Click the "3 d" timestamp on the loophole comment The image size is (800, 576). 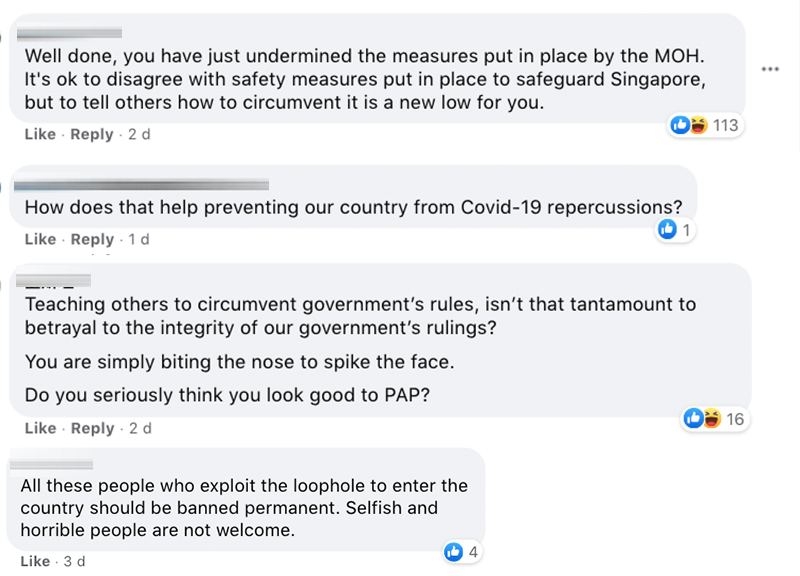74,561
